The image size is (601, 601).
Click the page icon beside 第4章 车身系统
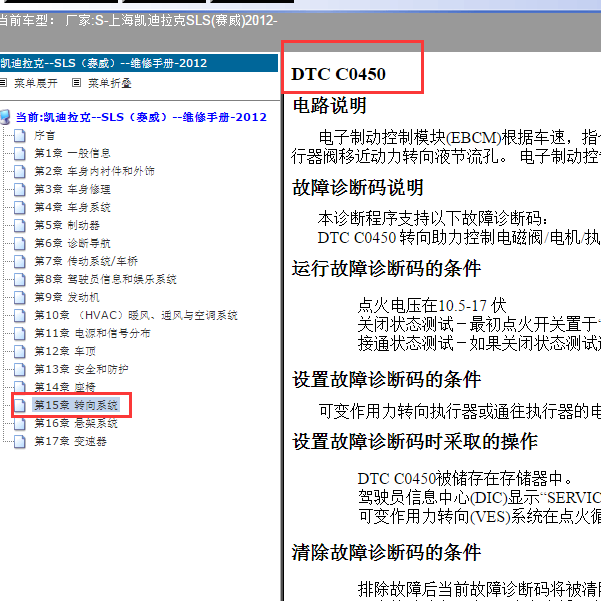point(20,207)
